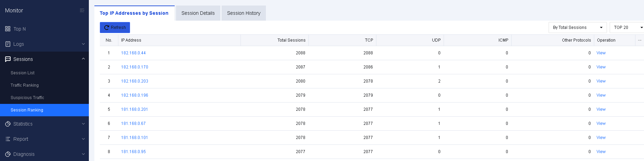The width and height of the screenshot is (644, 161).
Task: Open IP address 182.168.0.44 link
Action: point(133,53)
